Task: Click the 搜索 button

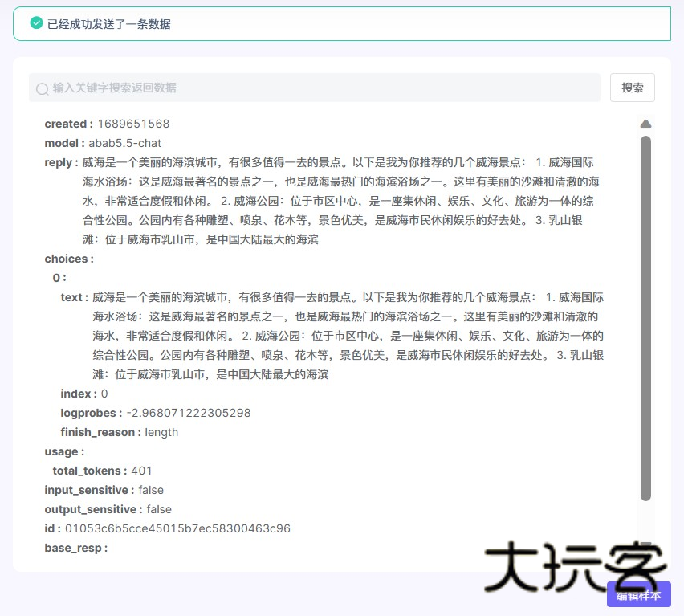Action: pos(633,88)
